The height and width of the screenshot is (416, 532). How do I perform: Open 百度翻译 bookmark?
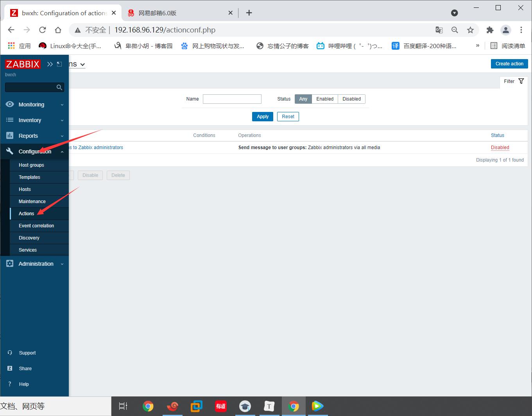point(424,46)
